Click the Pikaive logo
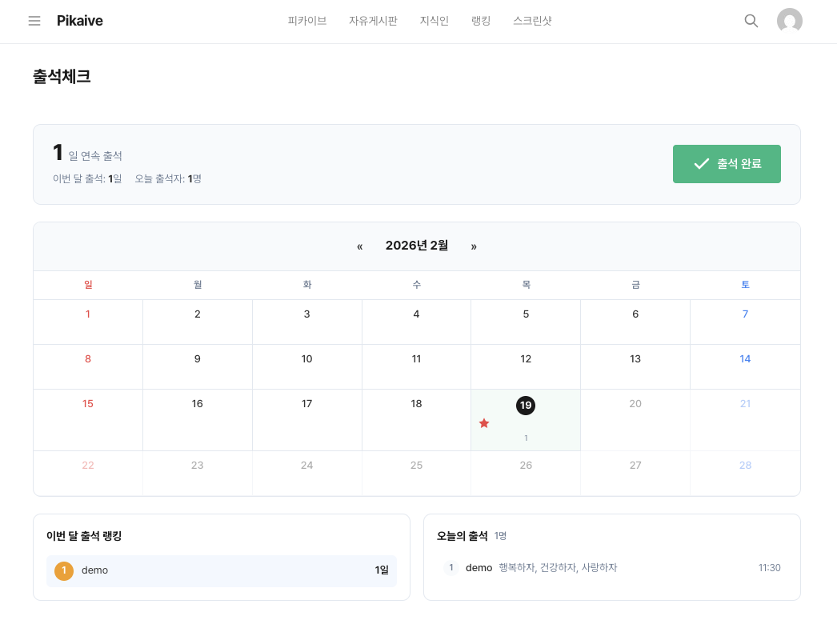 [80, 21]
